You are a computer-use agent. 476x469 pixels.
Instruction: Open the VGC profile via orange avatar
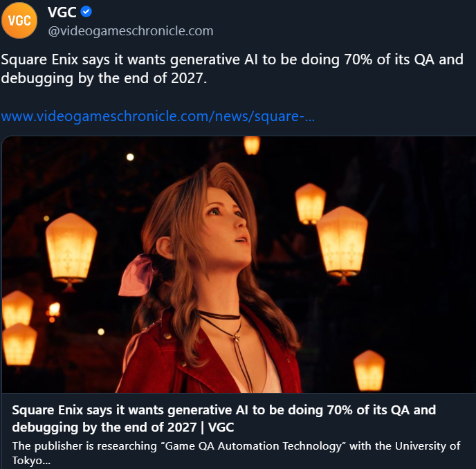coord(19,19)
